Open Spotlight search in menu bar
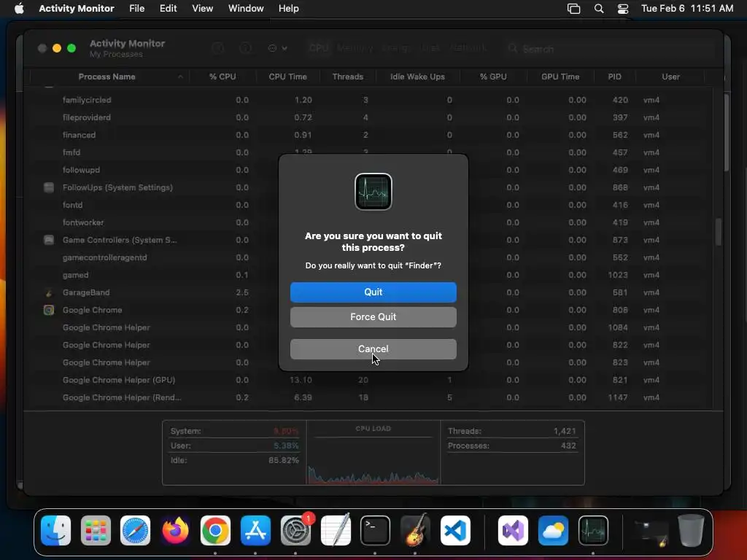Viewport: 747px width, 560px height. [x=599, y=8]
